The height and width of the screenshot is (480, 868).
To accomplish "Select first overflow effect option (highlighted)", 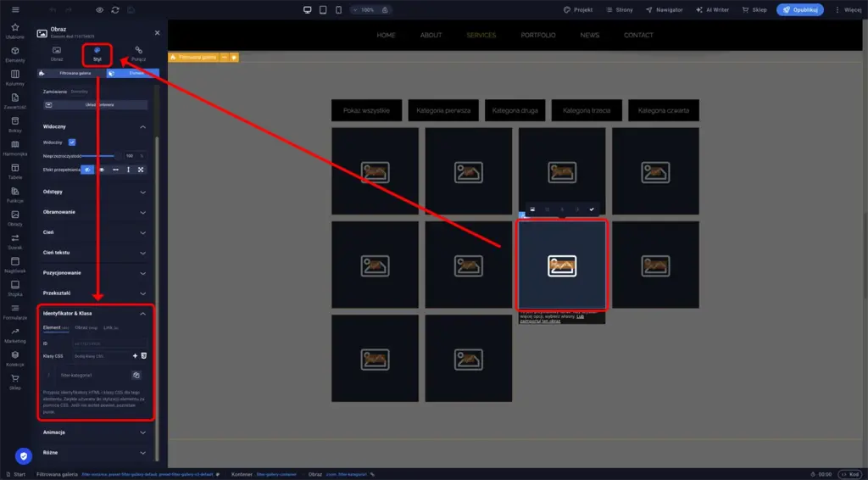I will point(87,170).
